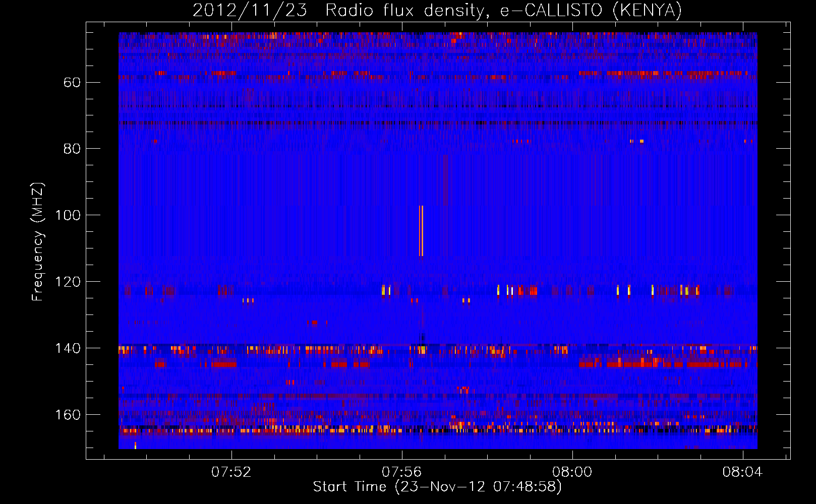Viewport: 816px width, 504px height.
Task: Click the 07:52 time tick label
Action: click(231, 472)
